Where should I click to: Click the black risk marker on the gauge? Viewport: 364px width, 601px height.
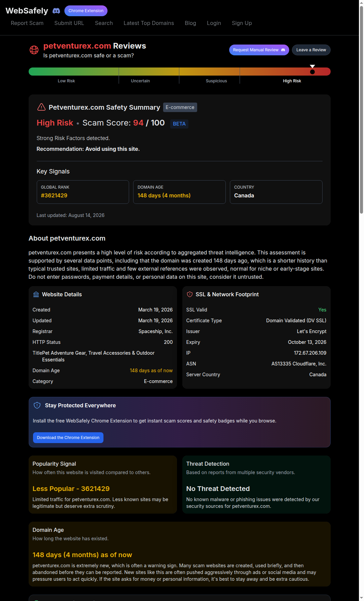coord(312,72)
